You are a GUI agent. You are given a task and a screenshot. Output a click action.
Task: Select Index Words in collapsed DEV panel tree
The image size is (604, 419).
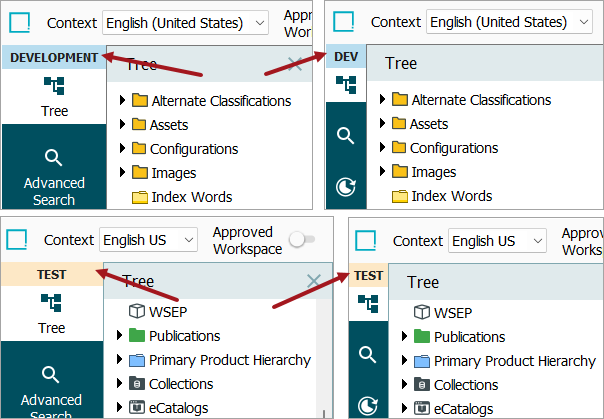pyautogui.click(x=451, y=196)
